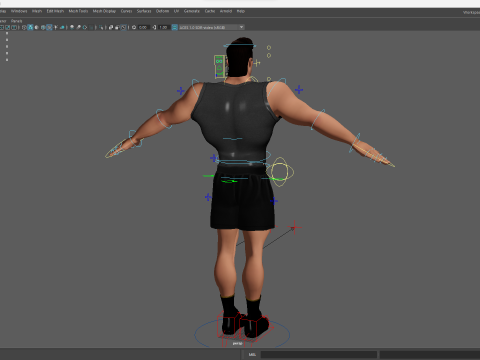Toggle safe action overlay icon

7,27
